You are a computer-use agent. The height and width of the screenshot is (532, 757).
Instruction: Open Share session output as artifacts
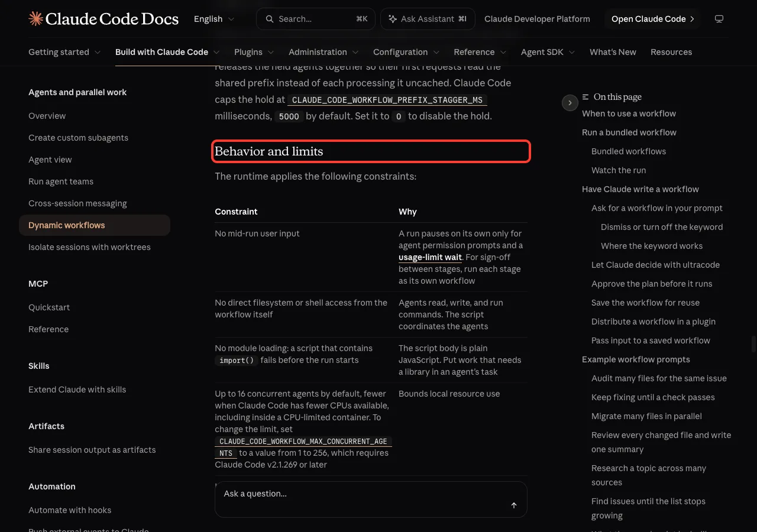click(x=92, y=450)
